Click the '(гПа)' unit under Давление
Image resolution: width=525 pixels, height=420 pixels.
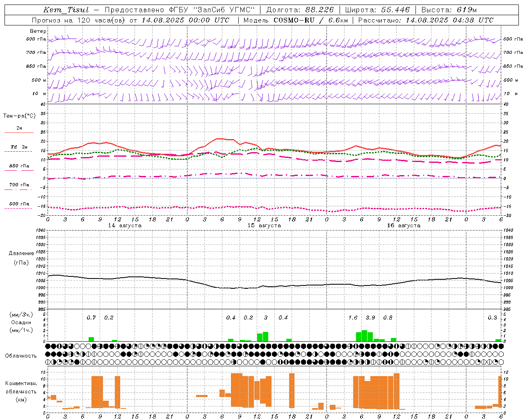pyautogui.click(x=21, y=262)
